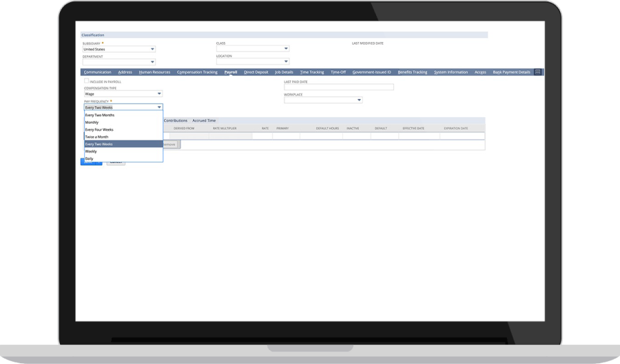
Task: Go to the Bank Payment Details tab
Action: (511, 72)
